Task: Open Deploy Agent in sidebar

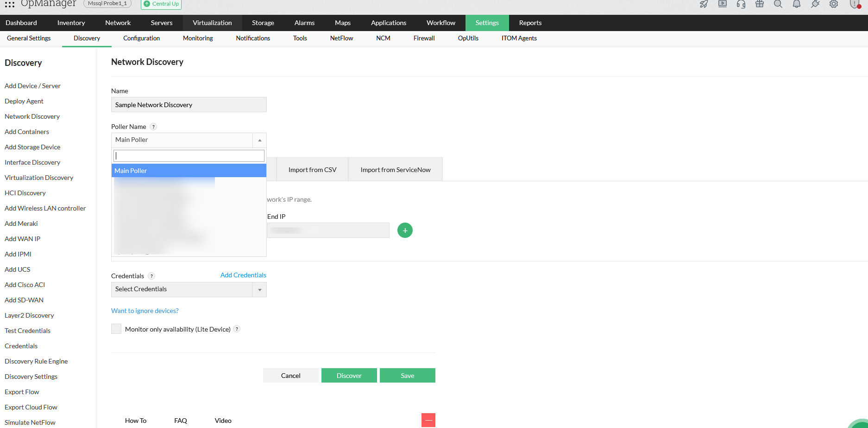Action: point(24,102)
